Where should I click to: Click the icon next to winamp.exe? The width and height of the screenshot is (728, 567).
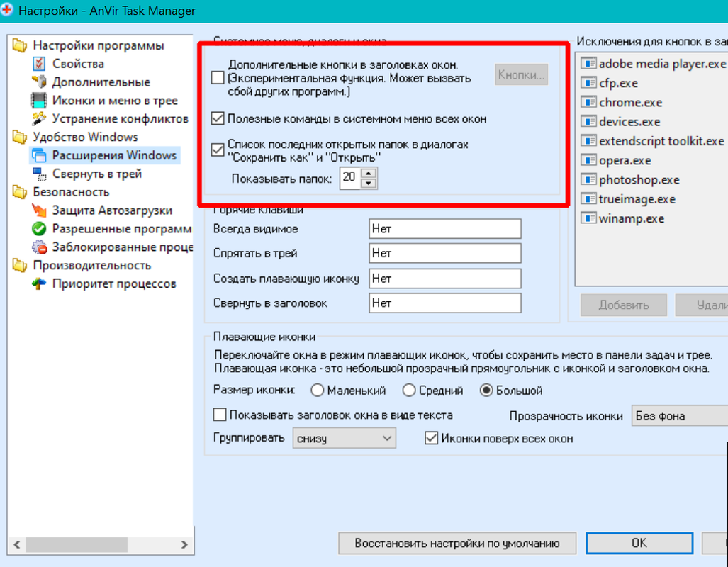pos(588,218)
